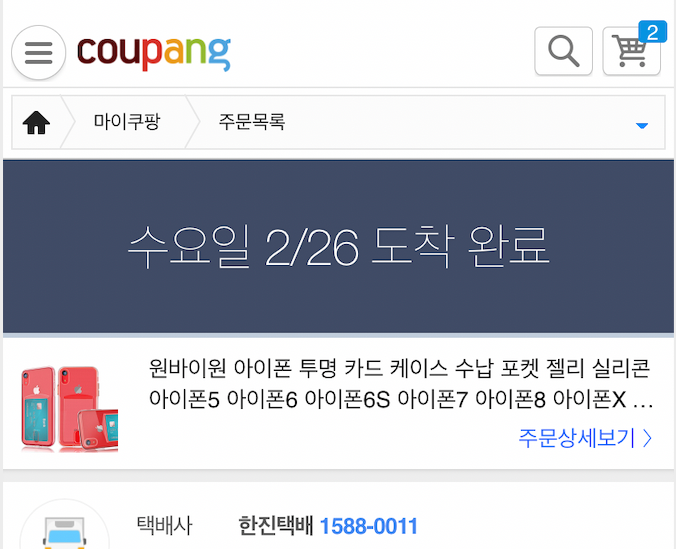Open the hamburger side menu
The image size is (676, 549).
coord(38,53)
